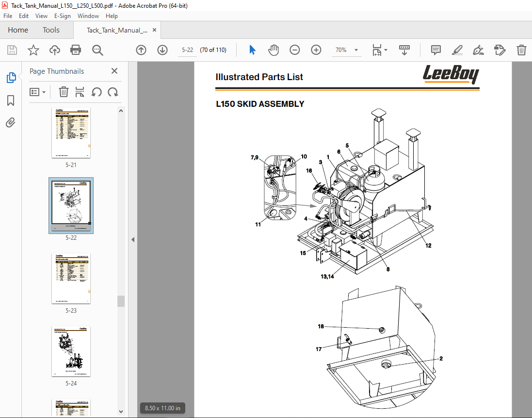This screenshot has width=532, height=418.
Task: Add a sticky note comment
Action: (x=435, y=50)
